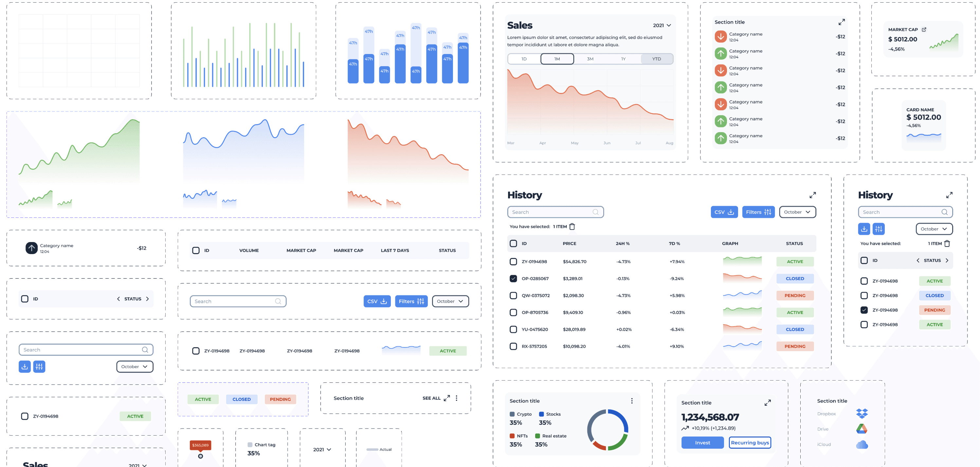Click Search field in large History panel
The width and height of the screenshot is (980, 467).
pos(555,212)
